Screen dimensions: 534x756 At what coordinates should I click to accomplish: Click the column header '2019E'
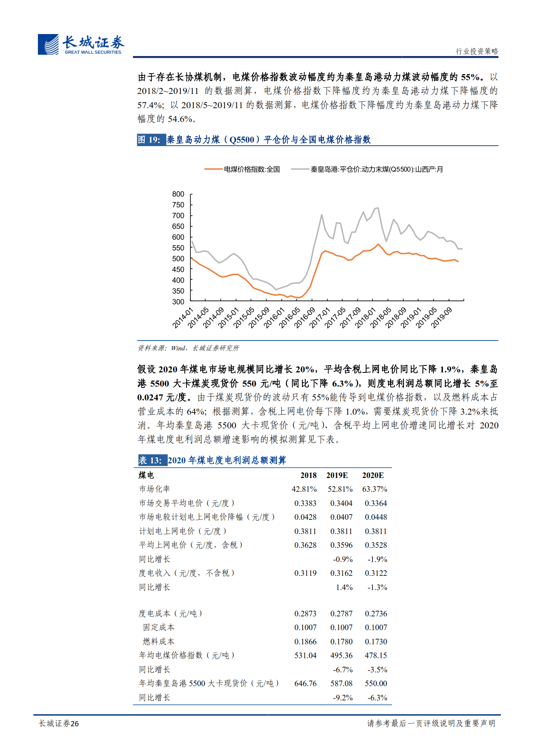pos(337,475)
